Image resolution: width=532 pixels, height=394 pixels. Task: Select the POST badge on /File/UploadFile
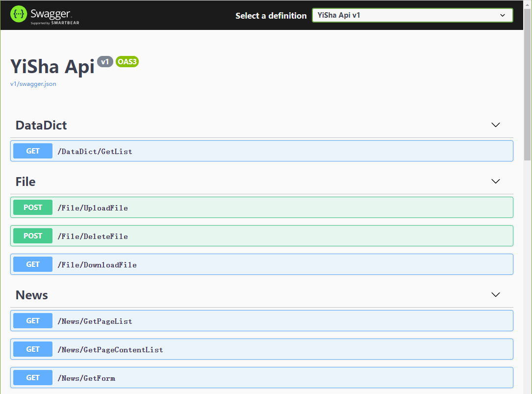tap(32, 207)
